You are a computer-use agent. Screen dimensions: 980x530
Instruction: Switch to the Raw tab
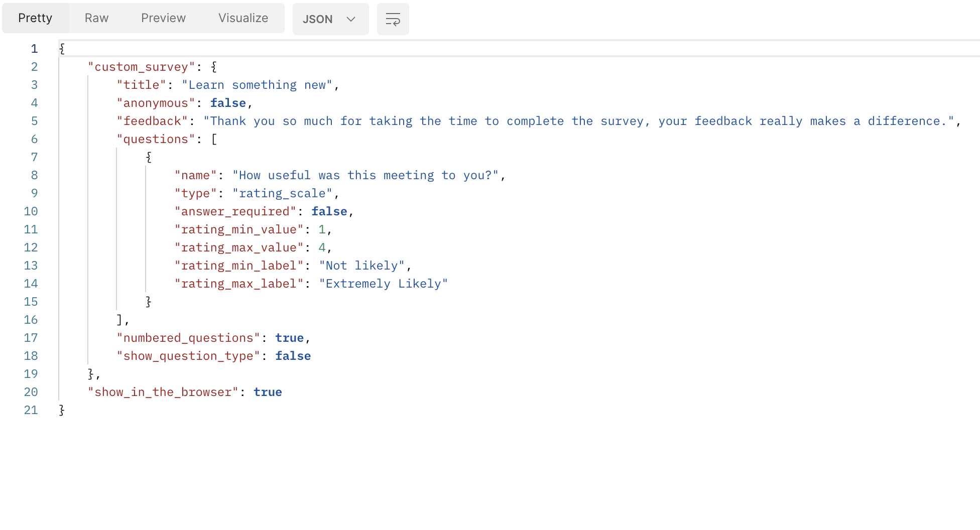click(96, 18)
